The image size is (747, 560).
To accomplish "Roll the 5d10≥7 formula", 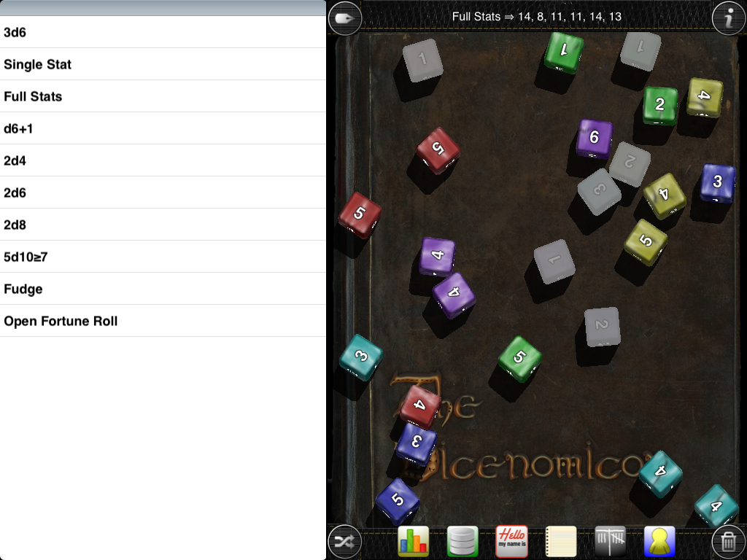I will (163, 257).
